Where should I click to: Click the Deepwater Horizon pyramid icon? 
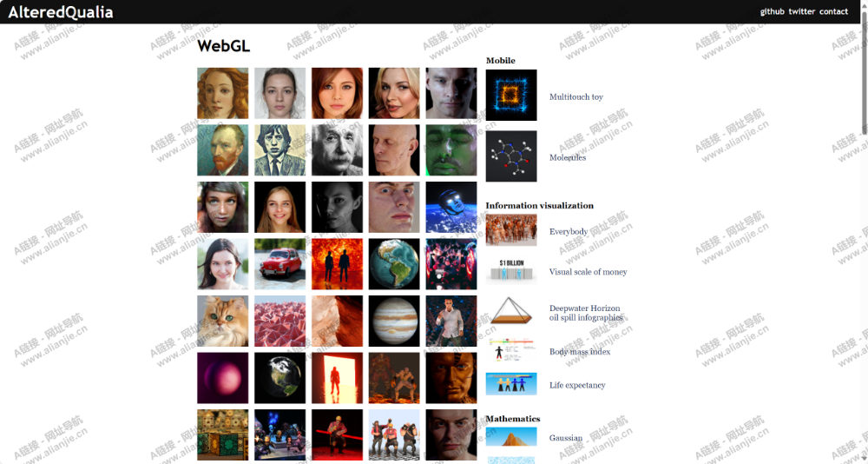(x=511, y=310)
